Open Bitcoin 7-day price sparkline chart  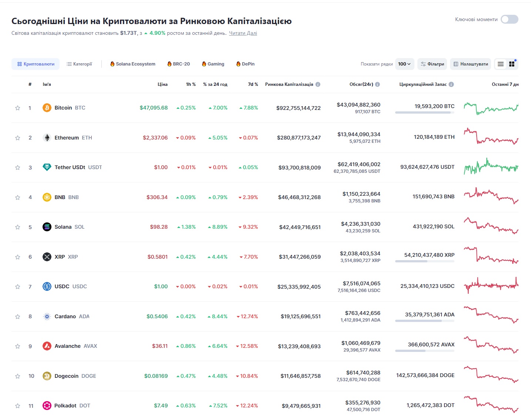491,108
